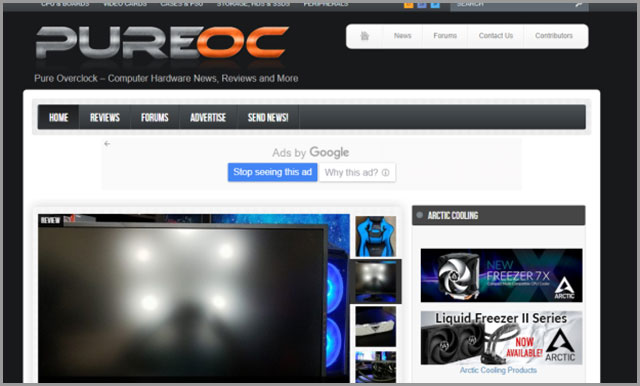The width and height of the screenshot is (640, 386).
Task: Select the Advertise menu item
Action: click(x=208, y=118)
